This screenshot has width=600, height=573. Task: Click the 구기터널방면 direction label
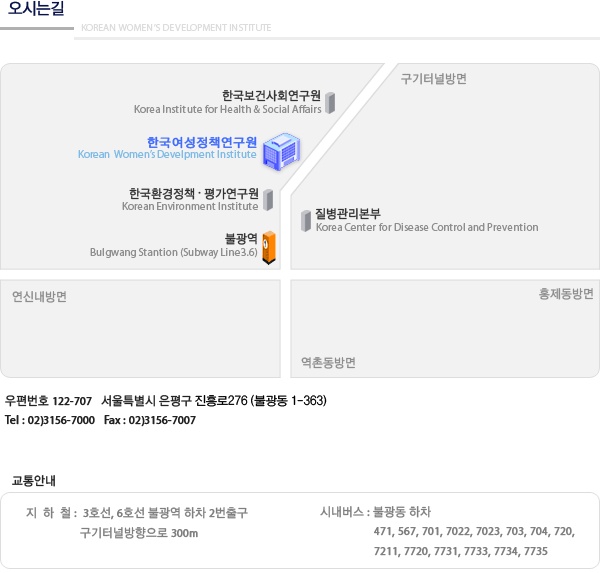(x=434, y=78)
